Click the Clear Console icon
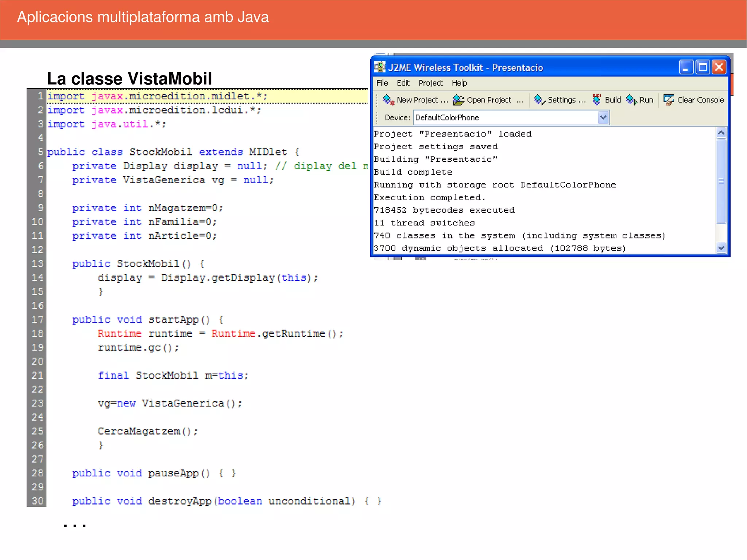Viewport: 747px width, 560px height. point(668,100)
